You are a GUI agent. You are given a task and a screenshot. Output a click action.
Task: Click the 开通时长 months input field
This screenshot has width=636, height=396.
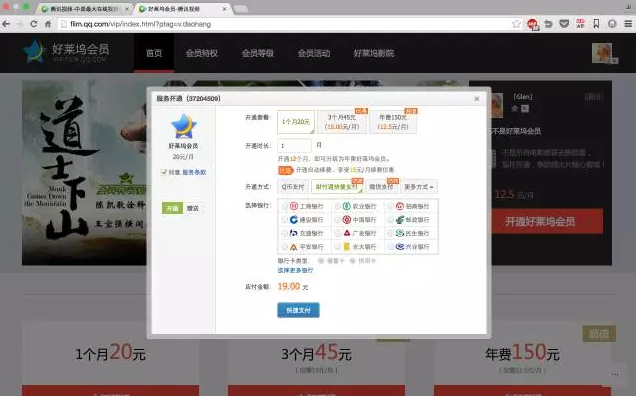pyautogui.click(x=294, y=145)
